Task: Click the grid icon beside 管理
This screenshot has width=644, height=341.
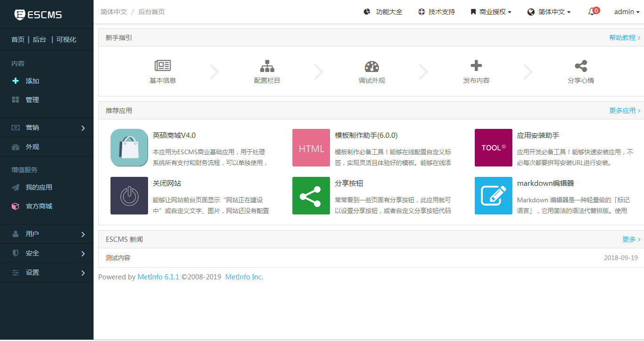Action: click(16, 100)
